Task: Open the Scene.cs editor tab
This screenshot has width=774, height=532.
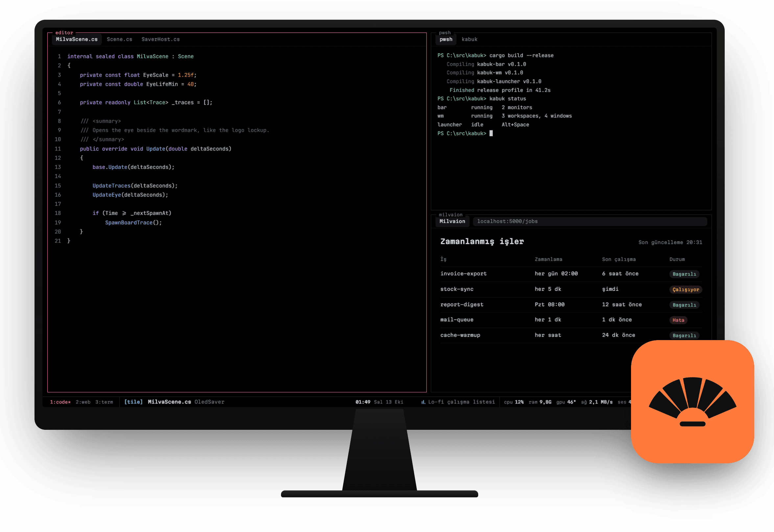Action: coord(119,39)
